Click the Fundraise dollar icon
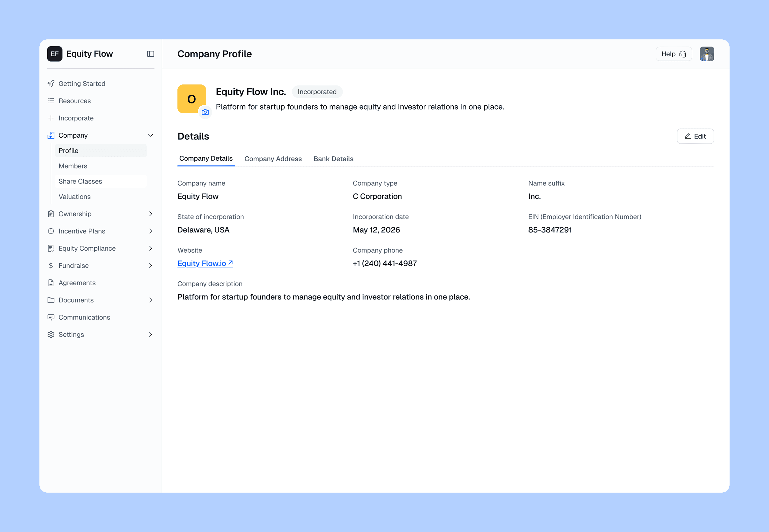This screenshot has height=532, width=769. 51,266
